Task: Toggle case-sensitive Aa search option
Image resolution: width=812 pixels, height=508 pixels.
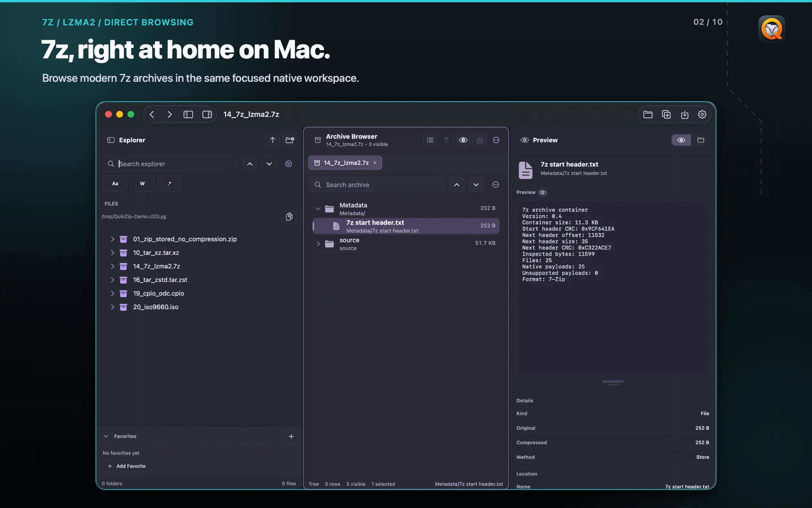Action: (x=115, y=184)
